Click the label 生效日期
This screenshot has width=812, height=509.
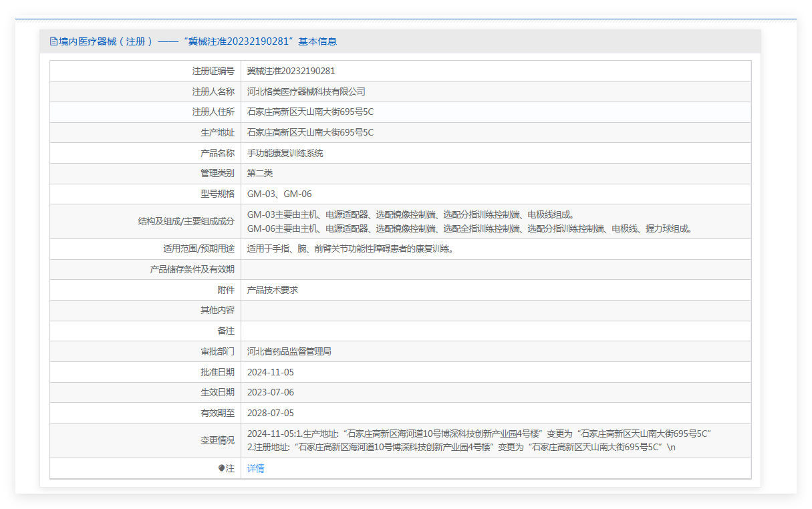218,393
